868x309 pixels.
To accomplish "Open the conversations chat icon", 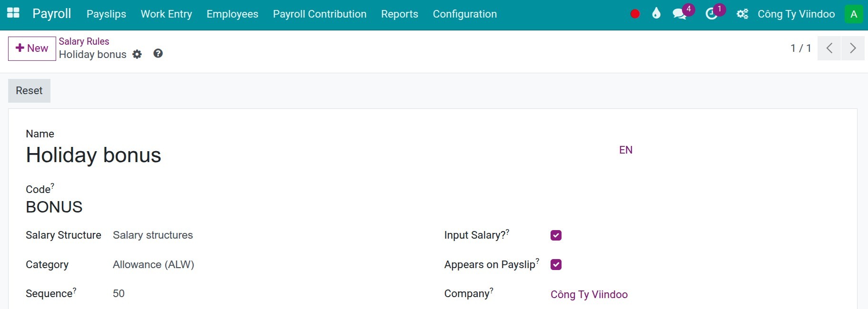I will point(680,14).
